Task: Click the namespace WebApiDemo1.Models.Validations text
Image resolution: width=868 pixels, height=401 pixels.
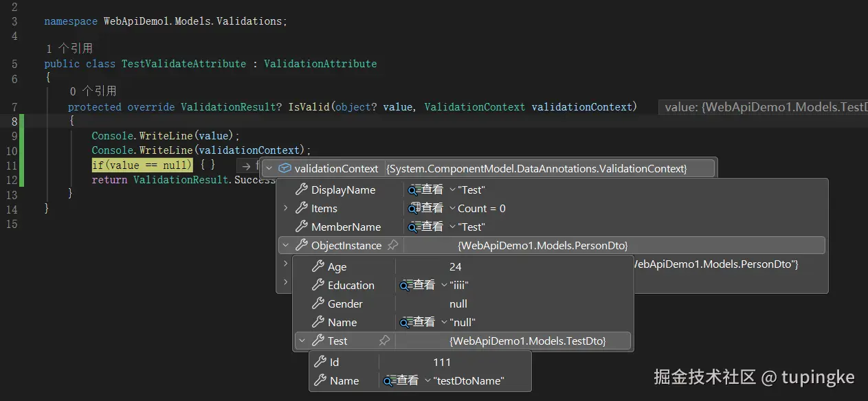Action: pos(165,21)
